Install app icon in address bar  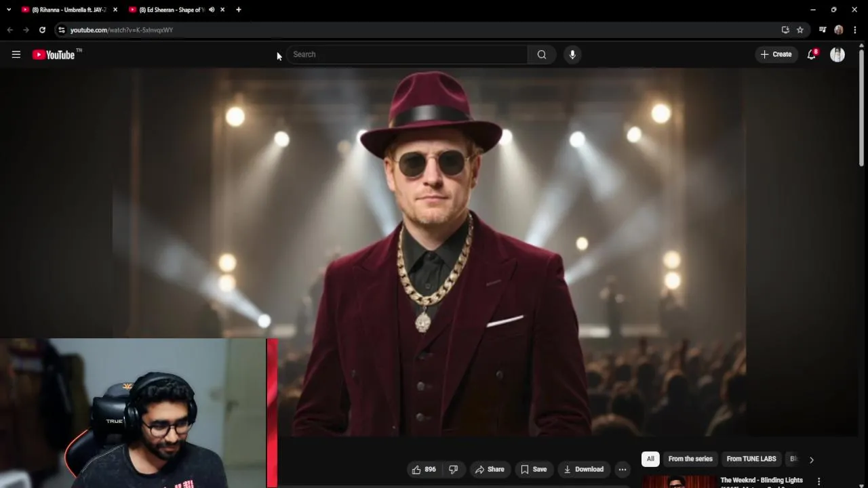click(785, 30)
